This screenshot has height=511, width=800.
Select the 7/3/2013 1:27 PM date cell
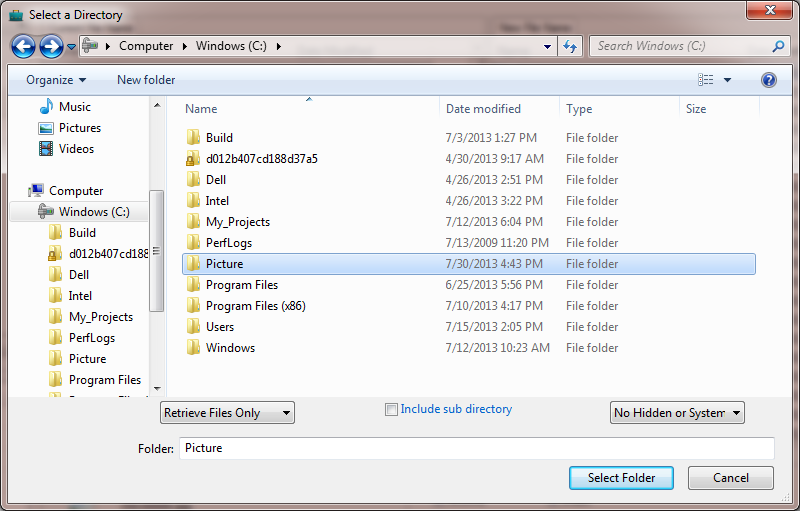(491, 138)
